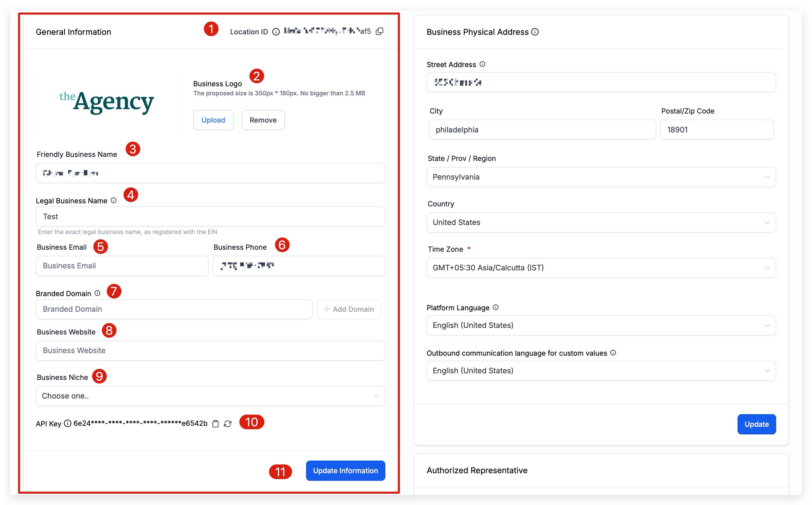812x505 pixels.
Task: Expand the State / Prov / Region dropdown
Action: pos(601,177)
